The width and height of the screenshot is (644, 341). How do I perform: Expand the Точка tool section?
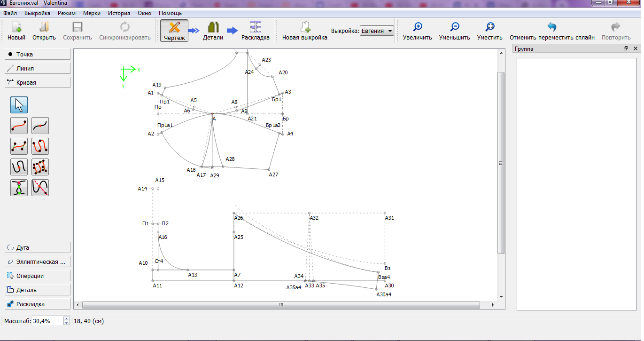click(38, 54)
